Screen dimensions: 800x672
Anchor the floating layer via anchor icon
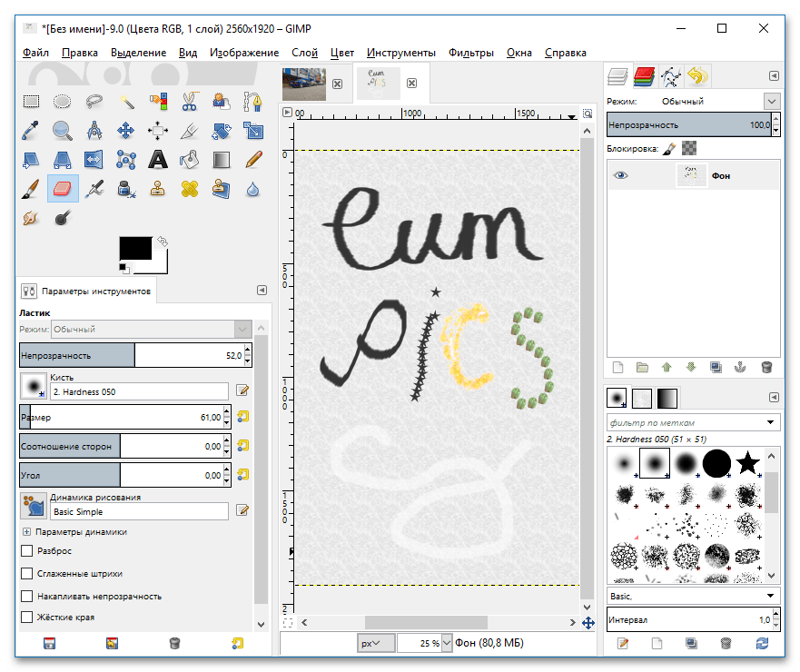tap(741, 368)
